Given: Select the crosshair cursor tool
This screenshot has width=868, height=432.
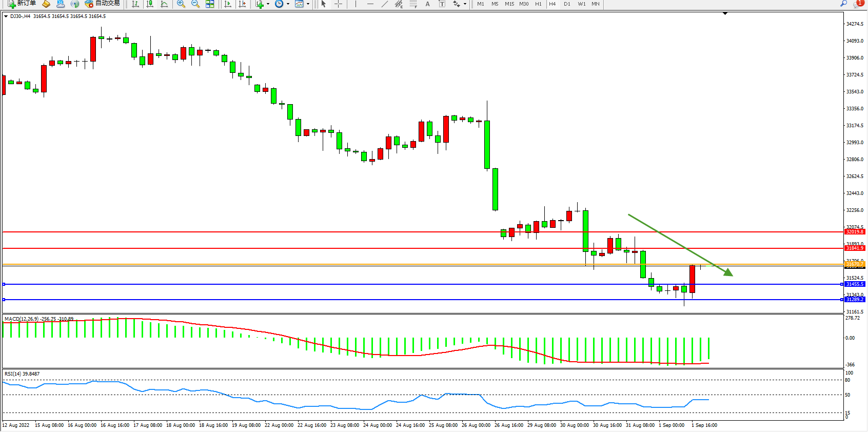Looking at the screenshot, I should point(339,4).
